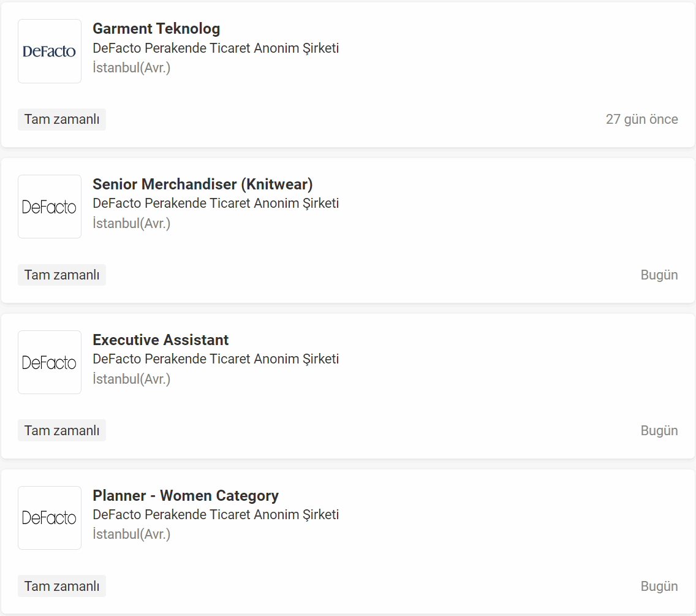Image resolution: width=696 pixels, height=616 pixels.
Task: Click DeFacto logo on Planner Women Category
Action: pyautogui.click(x=49, y=518)
